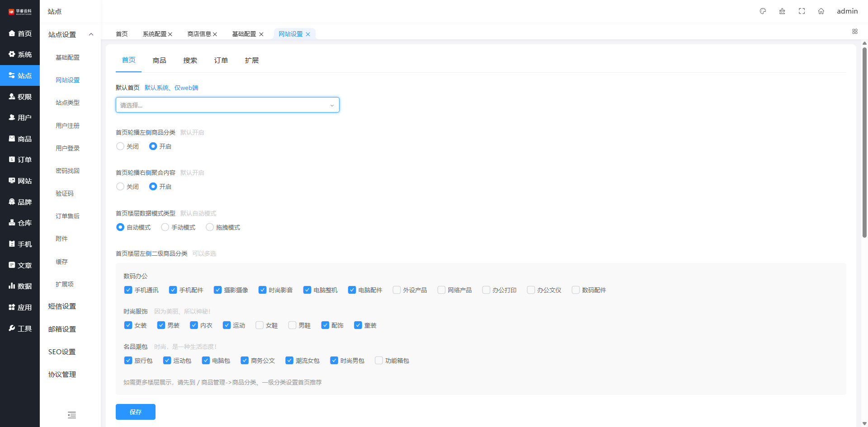Open the tab grid menu icon
Viewport: 868px width, 427px height.
(x=854, y=32)
